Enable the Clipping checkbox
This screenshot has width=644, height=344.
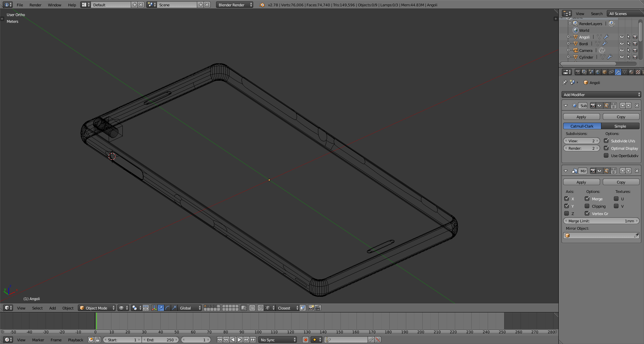click(x=587, y=206)
